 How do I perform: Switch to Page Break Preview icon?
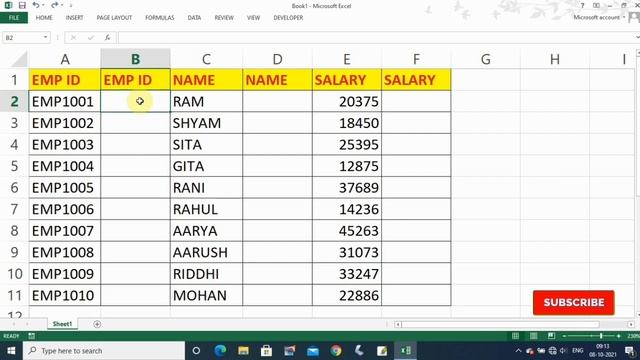[551, 336]
